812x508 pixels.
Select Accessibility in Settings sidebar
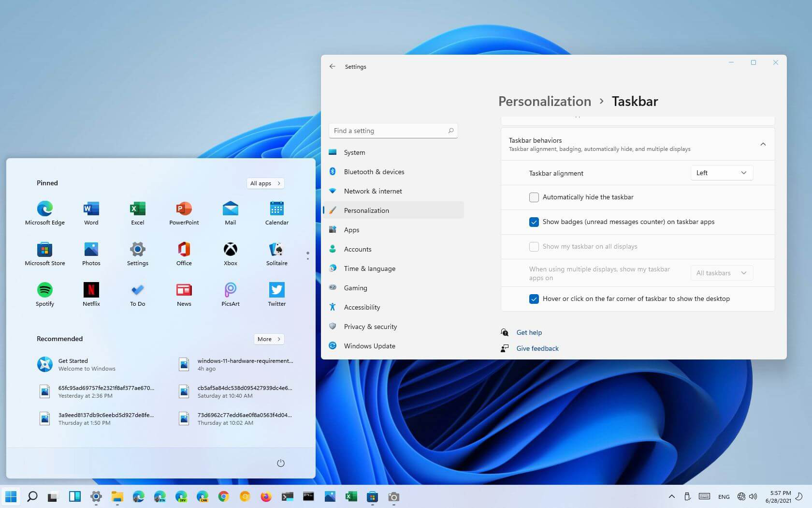(362, 307)
